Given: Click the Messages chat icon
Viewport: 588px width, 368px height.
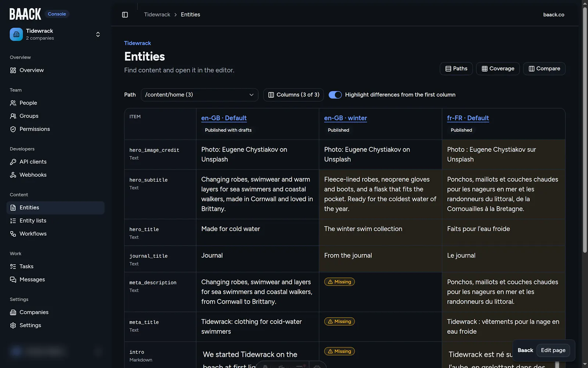Looking at the screenshot, I should coord(13,280).
